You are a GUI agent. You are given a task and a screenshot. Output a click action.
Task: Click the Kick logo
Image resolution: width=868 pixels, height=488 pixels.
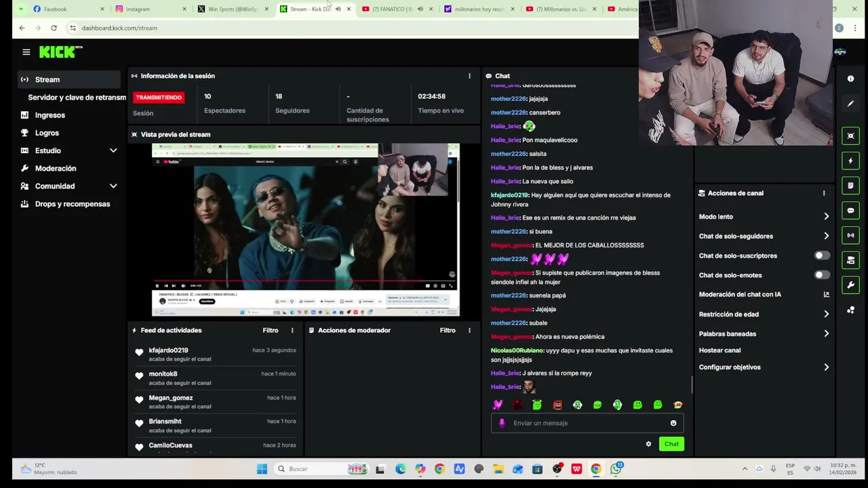click(59, 52)
